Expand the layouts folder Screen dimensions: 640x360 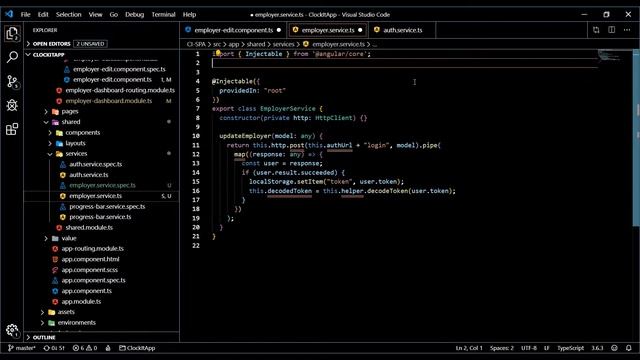pos(75,143)
